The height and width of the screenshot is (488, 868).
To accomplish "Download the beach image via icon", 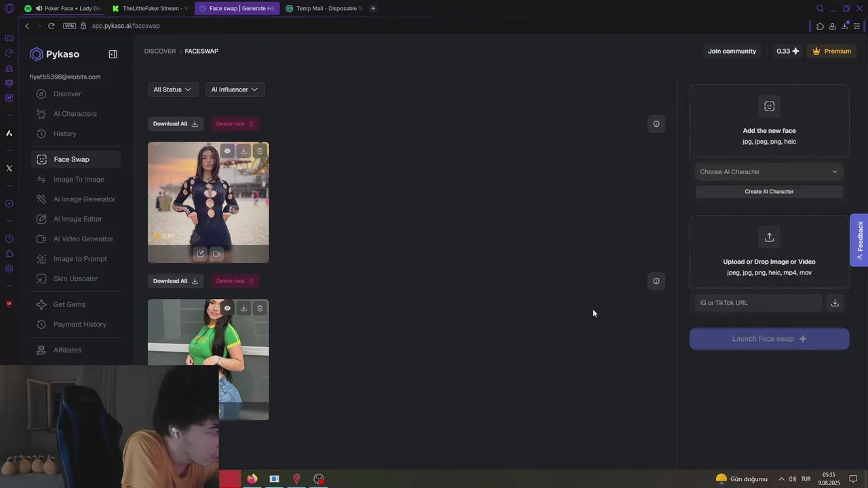I will coord(243,151).
